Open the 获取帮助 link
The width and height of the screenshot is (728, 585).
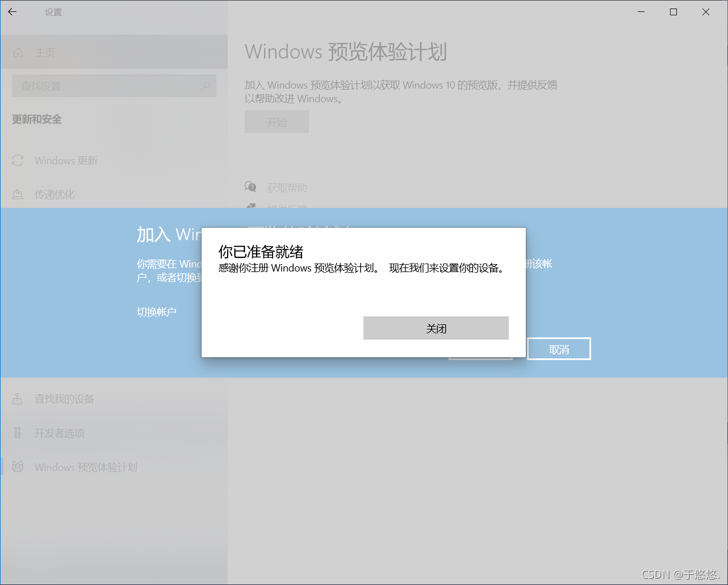click(287, 187)
